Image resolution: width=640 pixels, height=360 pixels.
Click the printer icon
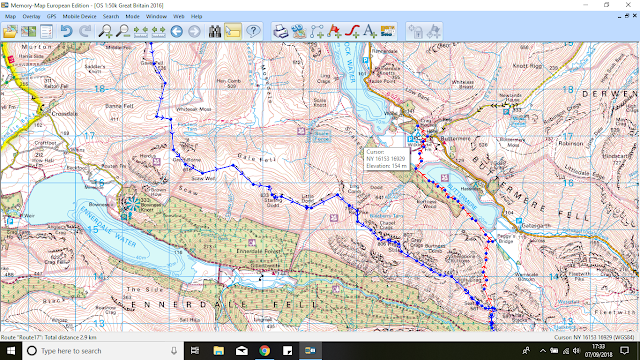click(x=281, y=31)
